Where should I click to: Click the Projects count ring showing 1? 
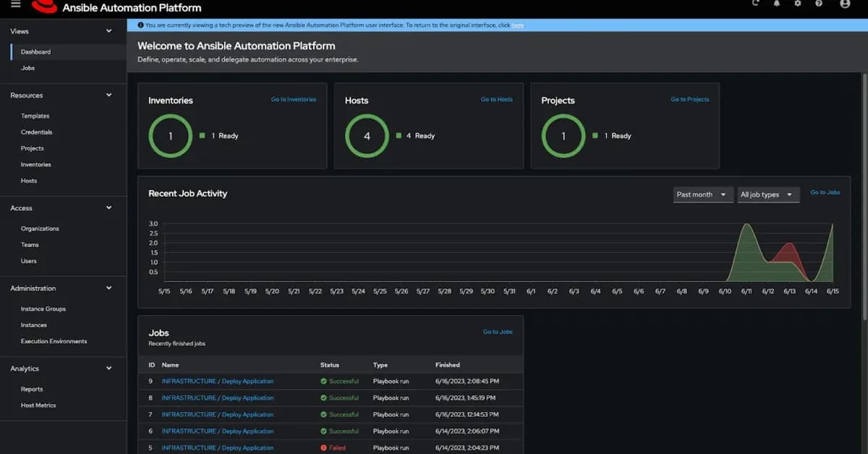(563, 136)
